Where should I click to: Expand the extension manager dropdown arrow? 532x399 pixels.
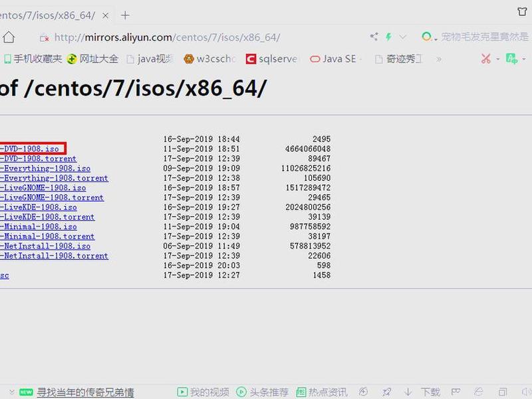click(x=524, y=59)
